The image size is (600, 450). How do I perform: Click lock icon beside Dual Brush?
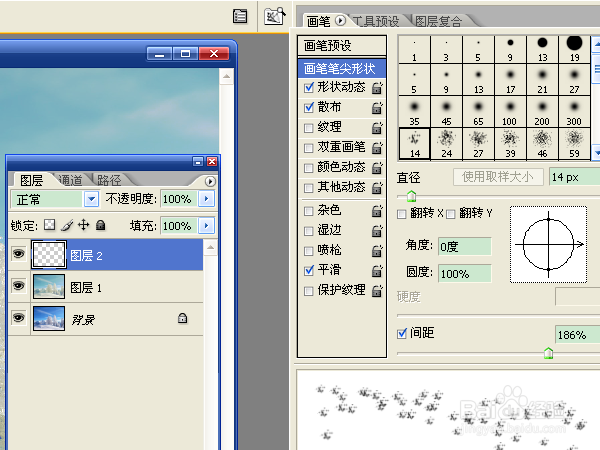377,148
